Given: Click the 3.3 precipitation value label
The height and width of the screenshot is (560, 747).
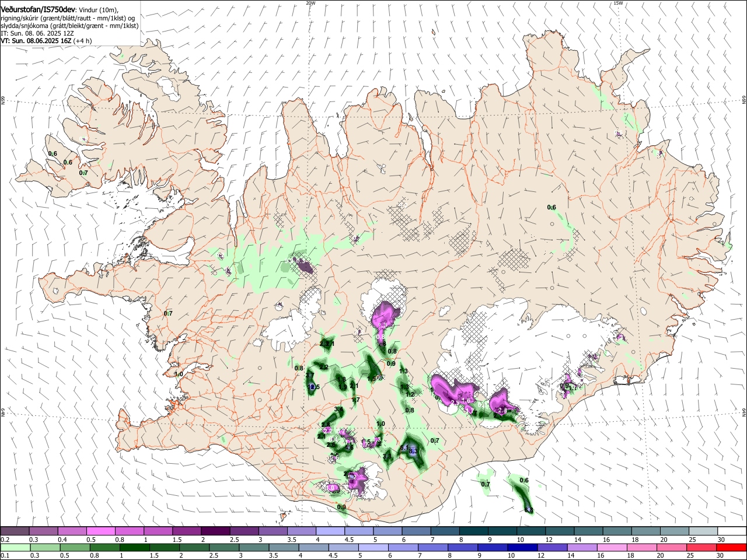Looking at the screenshot, I should (387, 456).
